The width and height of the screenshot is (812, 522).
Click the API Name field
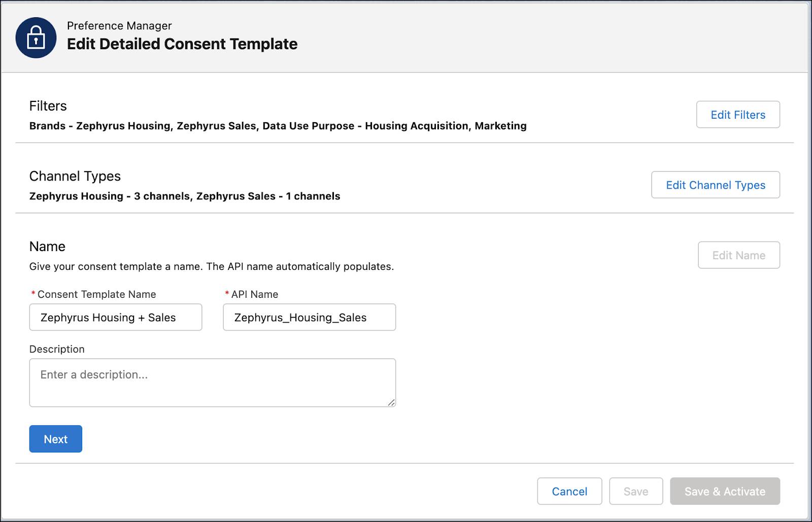(x=310, y=318)
